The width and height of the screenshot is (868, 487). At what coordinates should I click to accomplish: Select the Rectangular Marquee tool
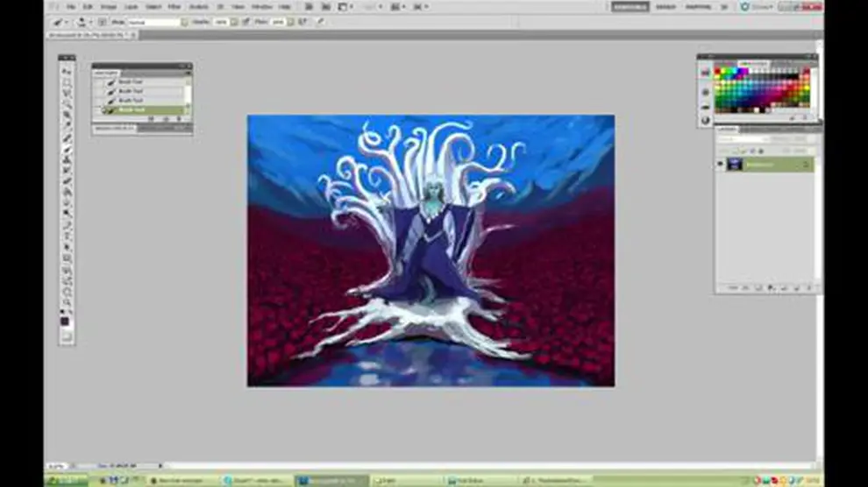click(67, 81)
